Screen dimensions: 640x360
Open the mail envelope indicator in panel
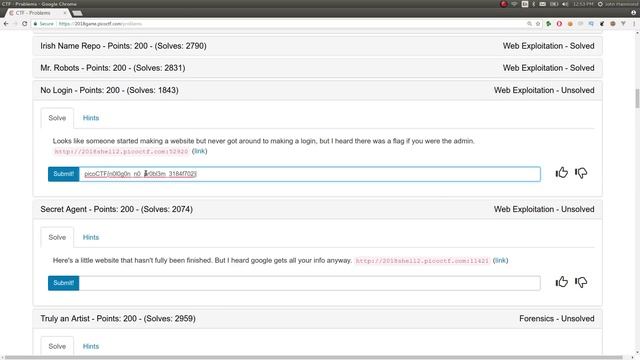(543, 4)
